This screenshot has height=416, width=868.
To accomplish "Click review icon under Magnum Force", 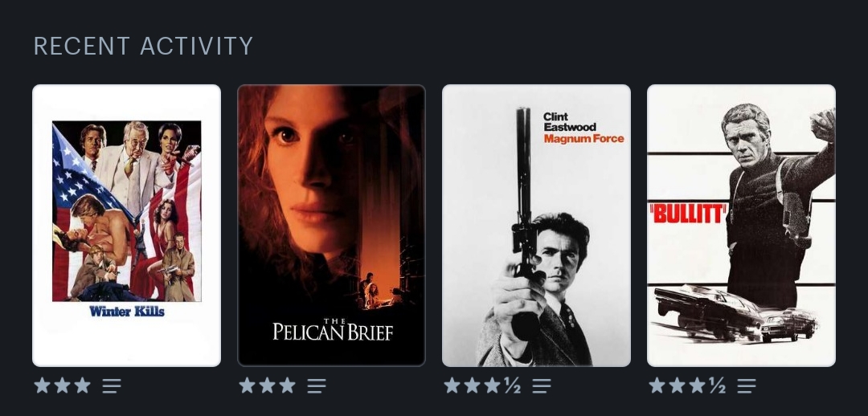I will pos(542,385).
